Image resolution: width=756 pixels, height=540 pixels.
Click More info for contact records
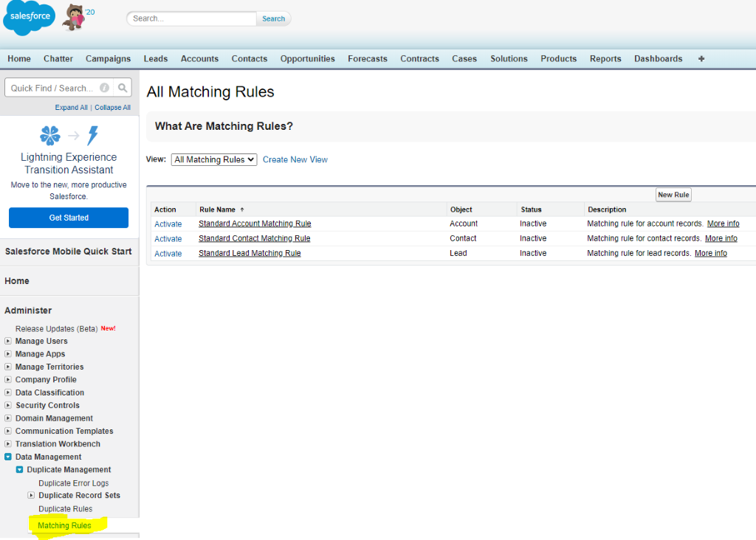(721, 238)
